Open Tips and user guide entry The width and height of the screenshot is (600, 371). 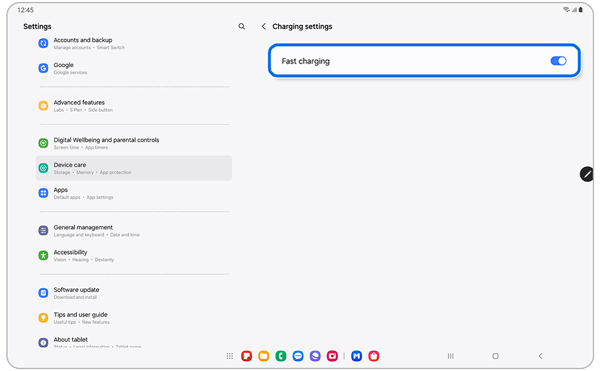click(134, 317)
